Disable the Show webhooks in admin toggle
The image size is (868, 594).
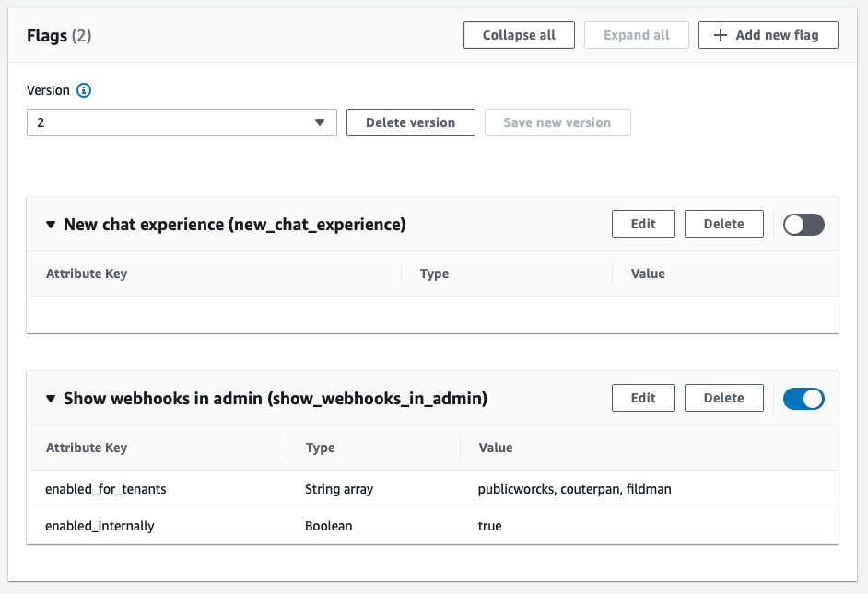(x=803, y=399)
